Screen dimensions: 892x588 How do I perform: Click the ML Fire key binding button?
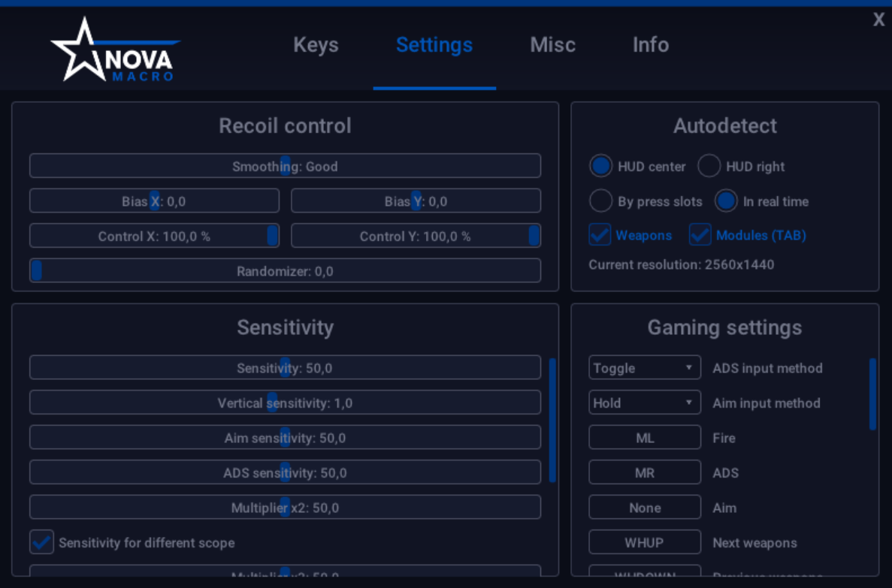click(645, 437)
